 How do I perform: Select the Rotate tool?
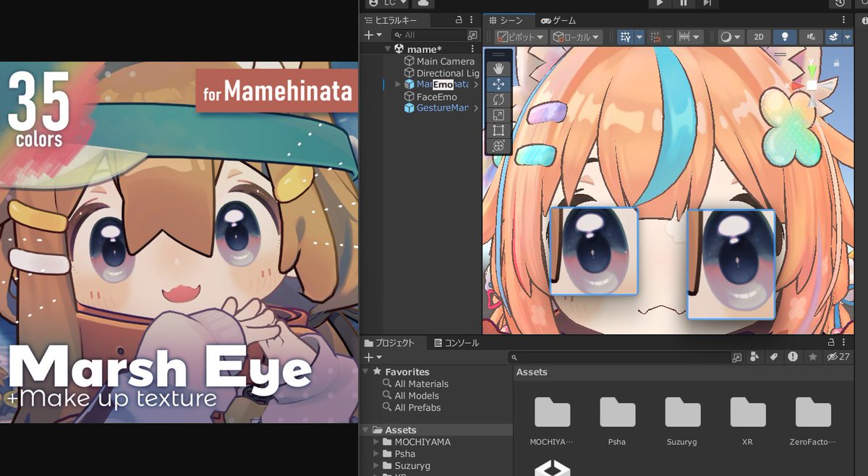[498, 100]
